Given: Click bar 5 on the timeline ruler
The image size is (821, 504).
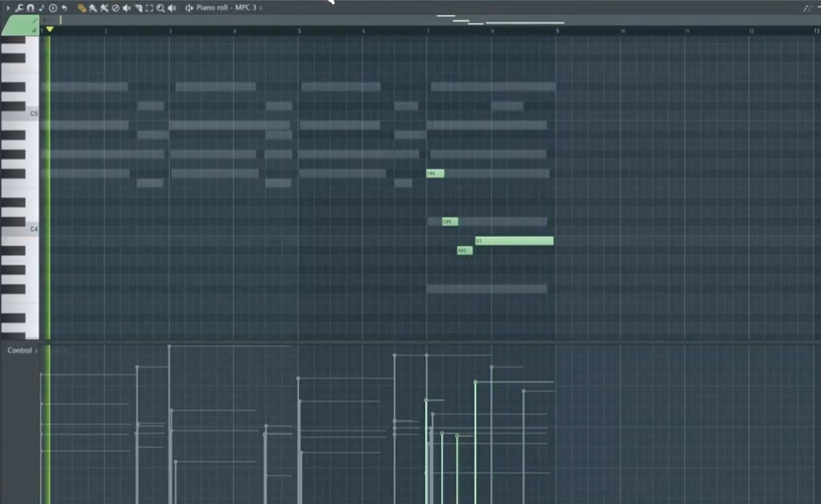Looking at the screenshot, I should pos(299,31).
